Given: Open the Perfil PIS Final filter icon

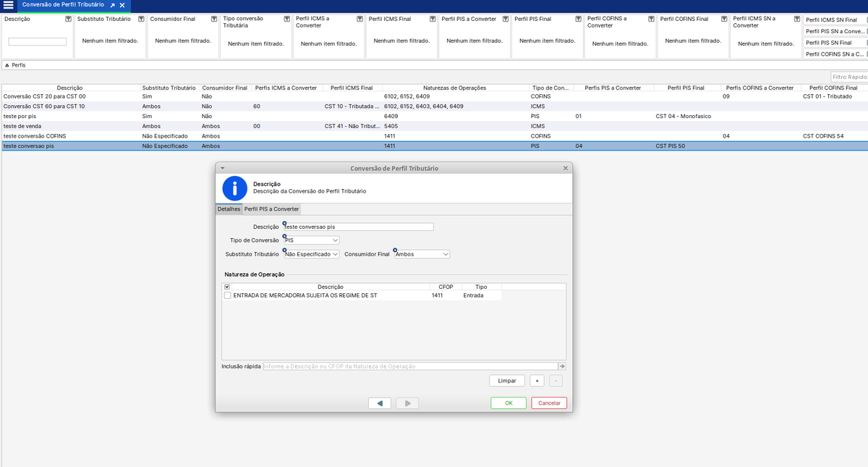Looking at the screenshot, I should (x=578, y=19).
